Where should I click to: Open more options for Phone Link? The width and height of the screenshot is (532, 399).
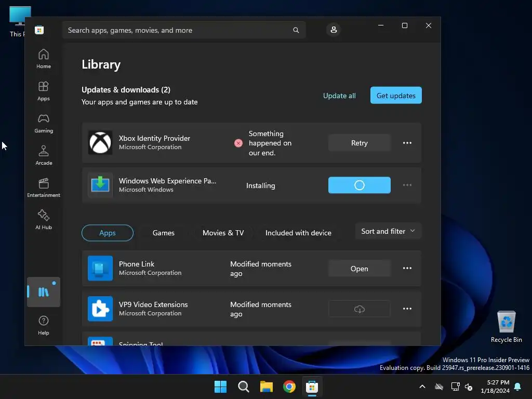(x=407, y=268)
